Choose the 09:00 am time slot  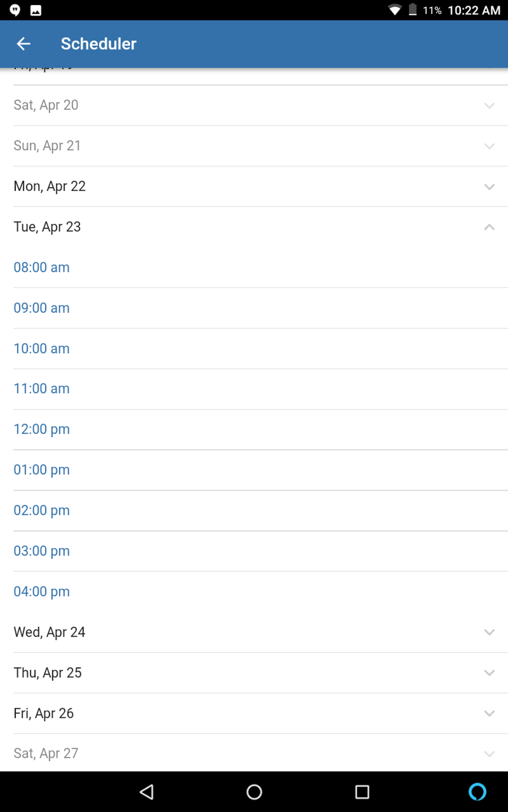(x=42, y=308)
